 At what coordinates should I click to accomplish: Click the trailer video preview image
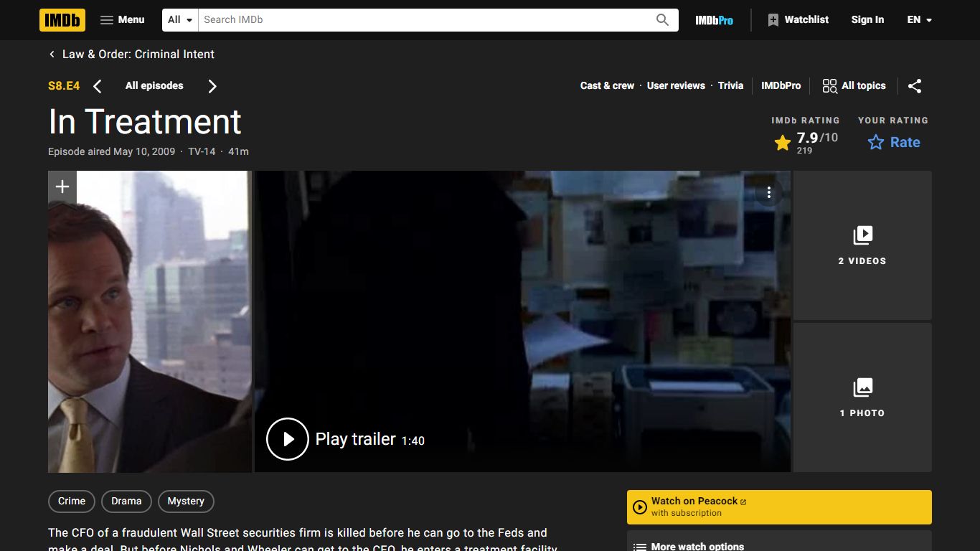522,321
